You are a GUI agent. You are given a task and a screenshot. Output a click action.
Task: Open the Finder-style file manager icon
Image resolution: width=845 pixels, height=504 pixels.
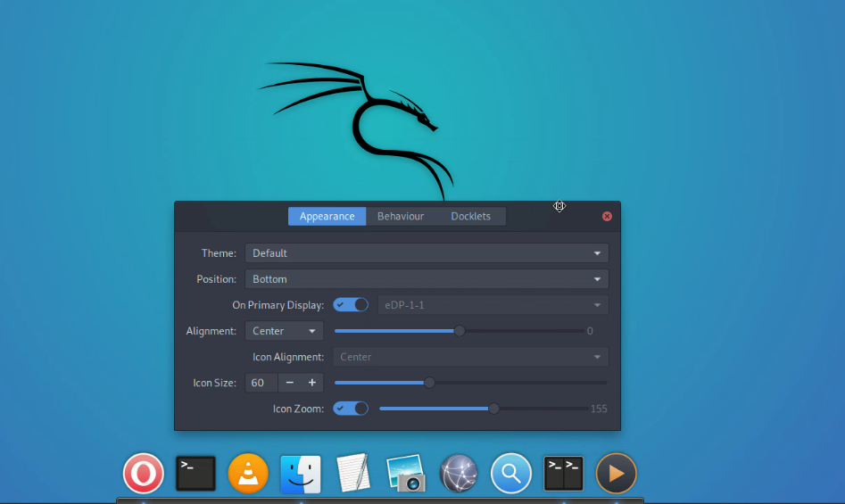(x=301, y=474)
